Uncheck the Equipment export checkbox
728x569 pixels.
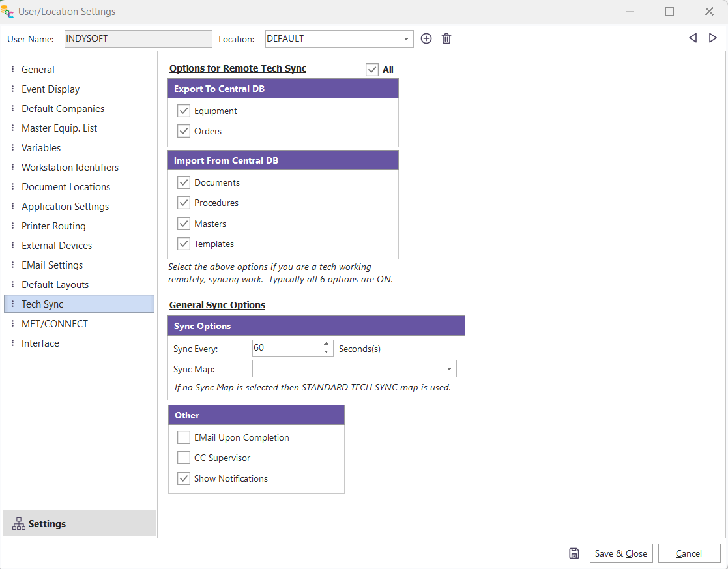[184, 111]
